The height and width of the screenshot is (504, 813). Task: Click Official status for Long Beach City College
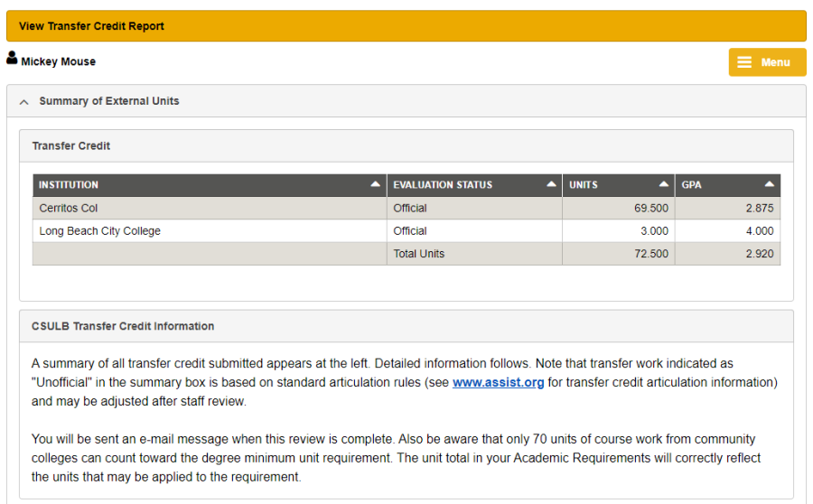(409, 230)
